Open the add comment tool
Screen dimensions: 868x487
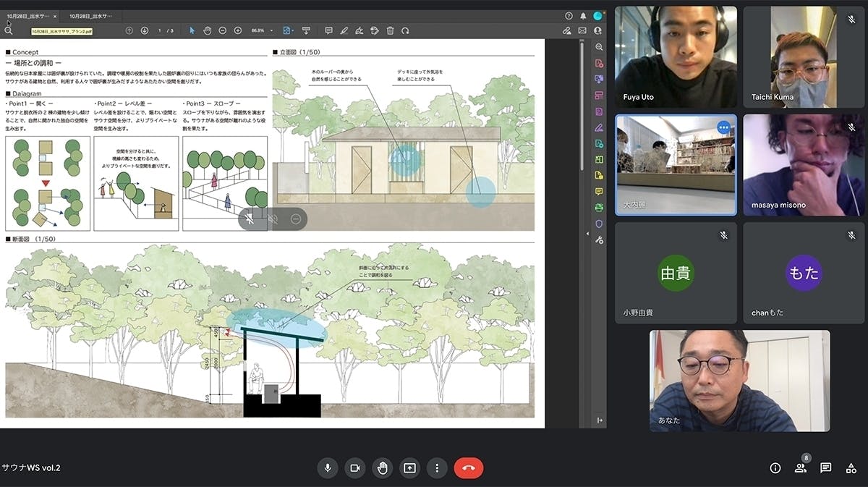[328, 30]
